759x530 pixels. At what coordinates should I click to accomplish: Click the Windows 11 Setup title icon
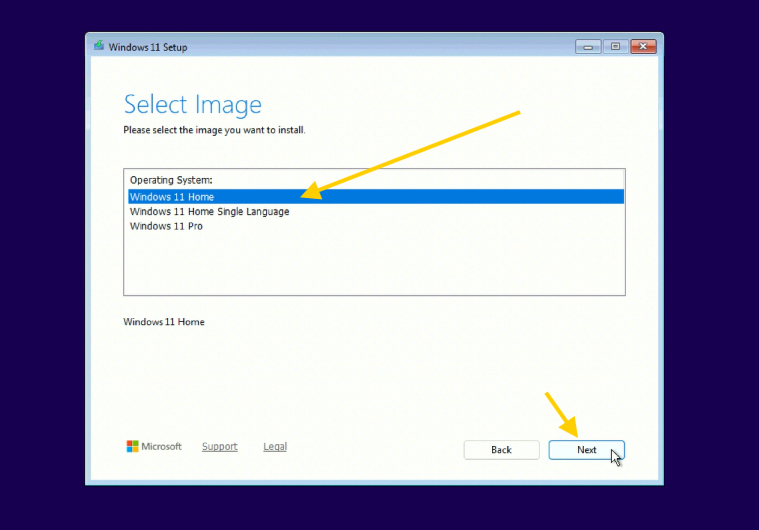coord(99,46)
